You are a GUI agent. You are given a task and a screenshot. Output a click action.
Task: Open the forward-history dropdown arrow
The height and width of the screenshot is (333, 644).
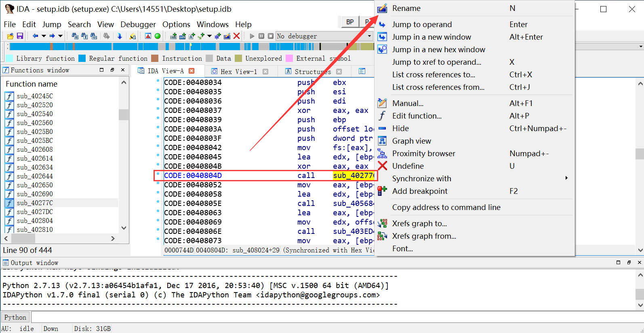pyautogui.click(x=60, y=36)
